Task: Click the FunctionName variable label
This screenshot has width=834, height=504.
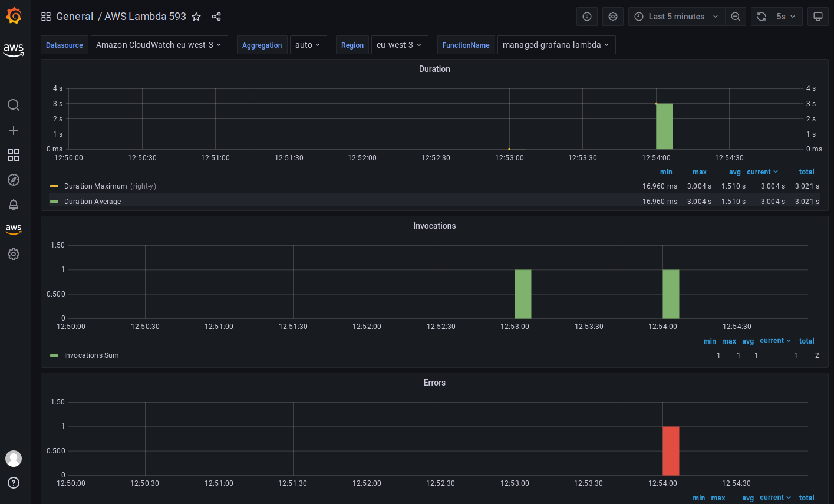Action: 466,45
